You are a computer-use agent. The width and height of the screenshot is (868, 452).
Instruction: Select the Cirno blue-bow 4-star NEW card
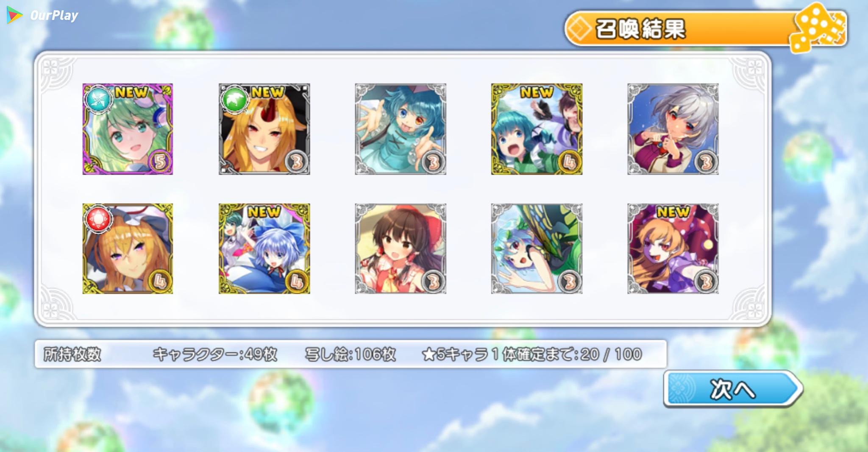tap(264, 248)
